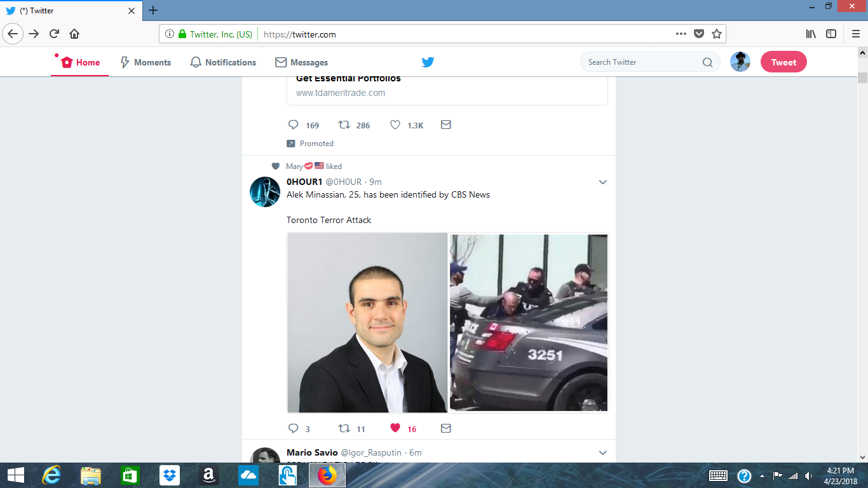The image size is (868, 488).
Task: Retweet the promoted tweet with 286 retweets
Action: point(344,125)
